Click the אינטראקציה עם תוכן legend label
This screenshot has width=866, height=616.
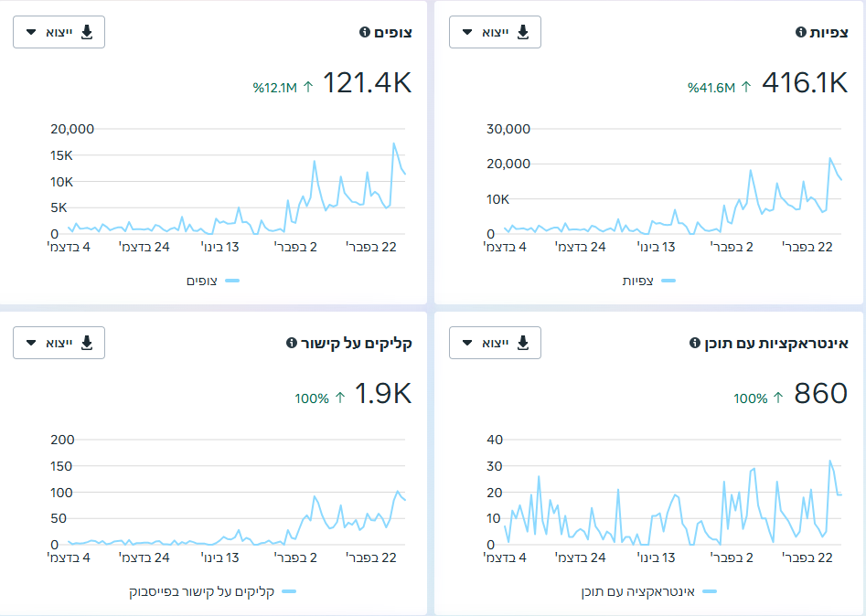638,591
